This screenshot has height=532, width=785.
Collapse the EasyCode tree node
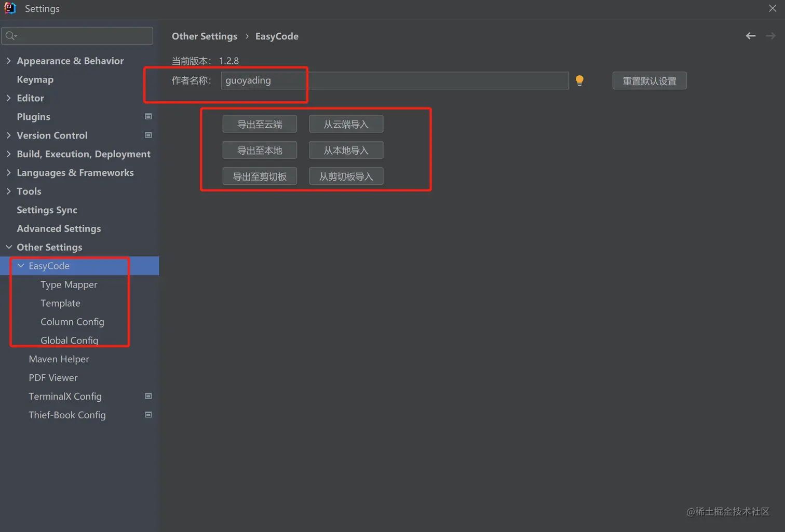click(x=21, y=266)
